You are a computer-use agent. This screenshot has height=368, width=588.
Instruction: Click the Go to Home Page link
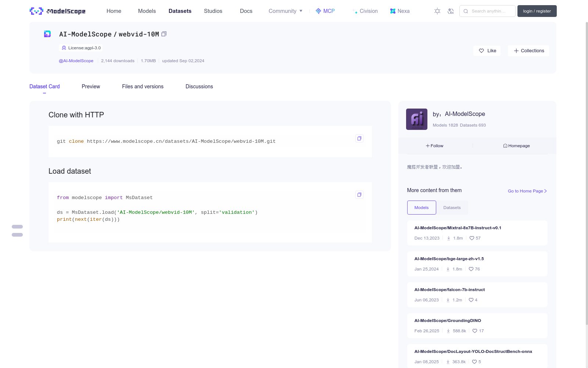click(527, 191)
